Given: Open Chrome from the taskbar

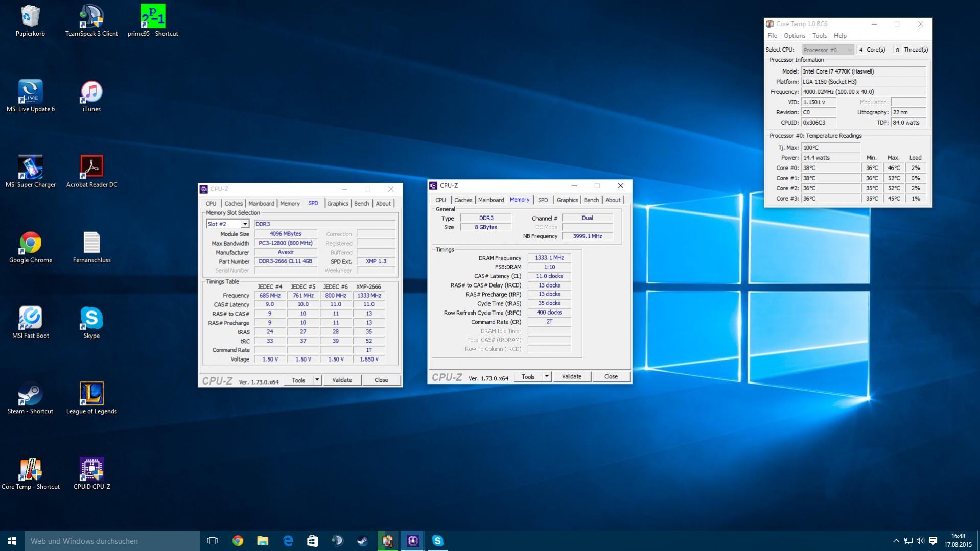Looking at the screenshot, I should (x=238, y=541).
